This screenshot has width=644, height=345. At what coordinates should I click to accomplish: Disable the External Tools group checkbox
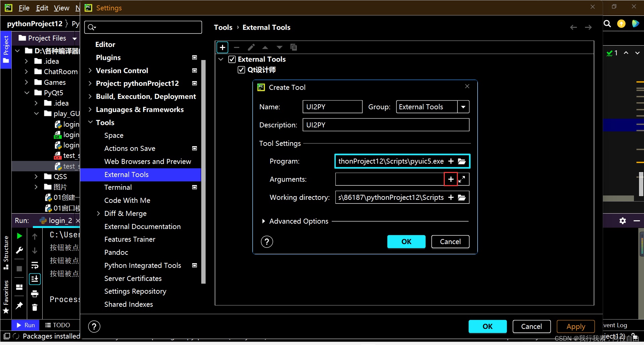[x=232, y=59]
